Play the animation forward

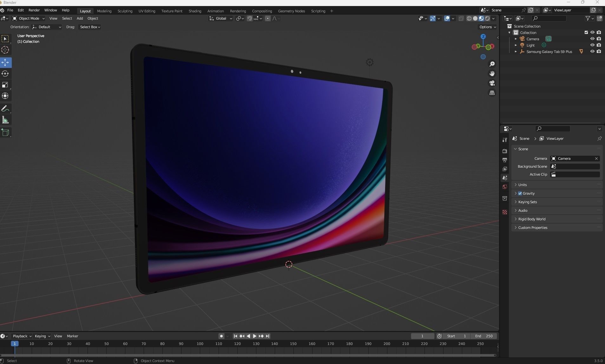[255, 336]
